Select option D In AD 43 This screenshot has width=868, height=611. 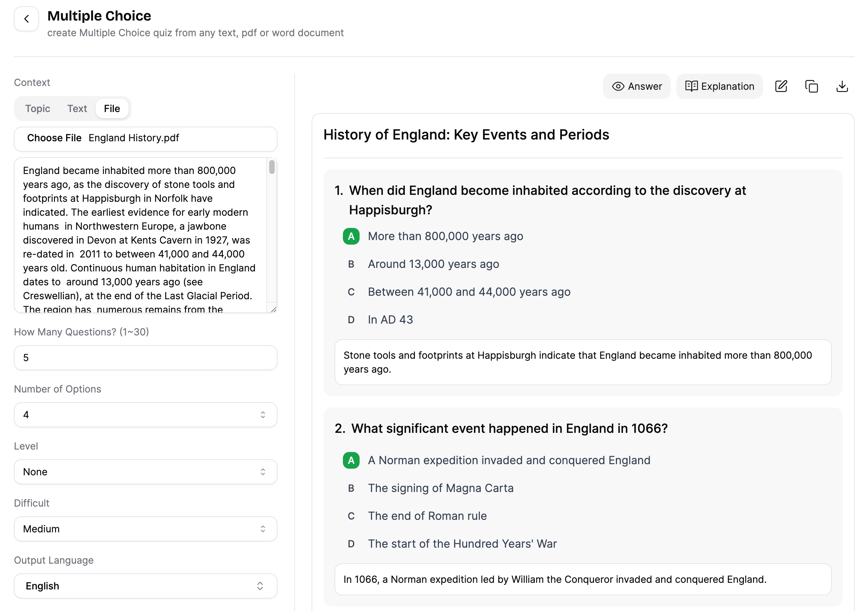click(390, 320)
